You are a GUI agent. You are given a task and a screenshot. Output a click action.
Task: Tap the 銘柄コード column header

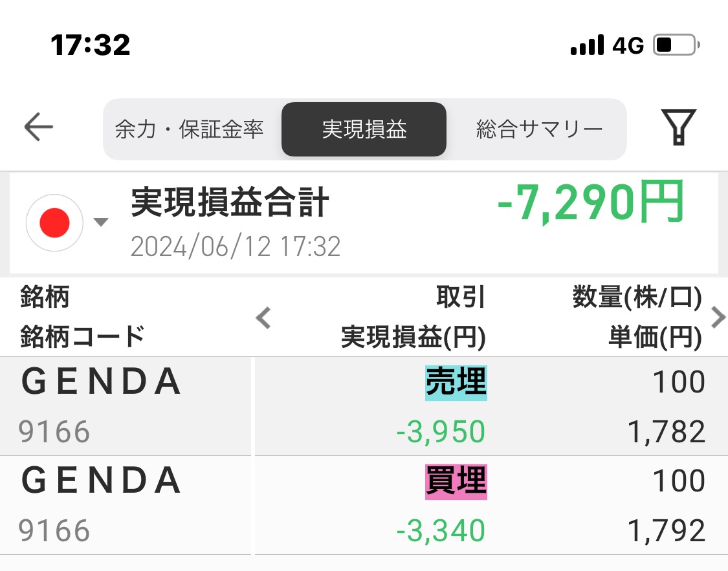pyautogui.click(x=82, y=337)
